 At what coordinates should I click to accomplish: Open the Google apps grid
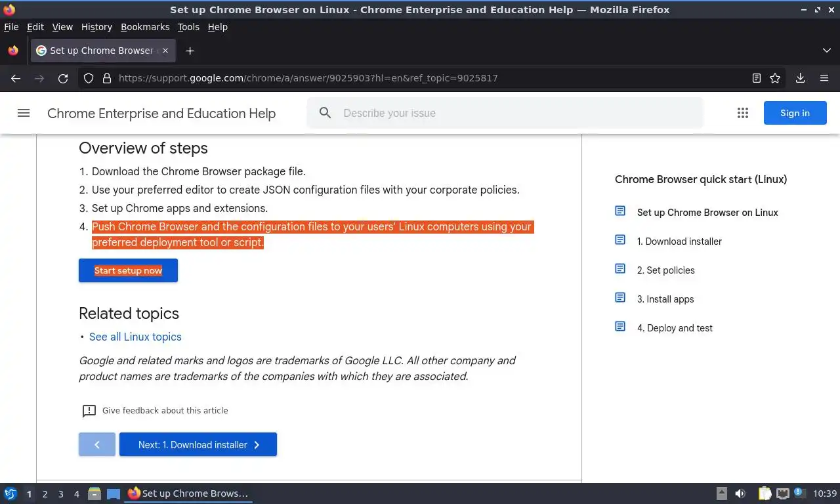tap(743, 113)
